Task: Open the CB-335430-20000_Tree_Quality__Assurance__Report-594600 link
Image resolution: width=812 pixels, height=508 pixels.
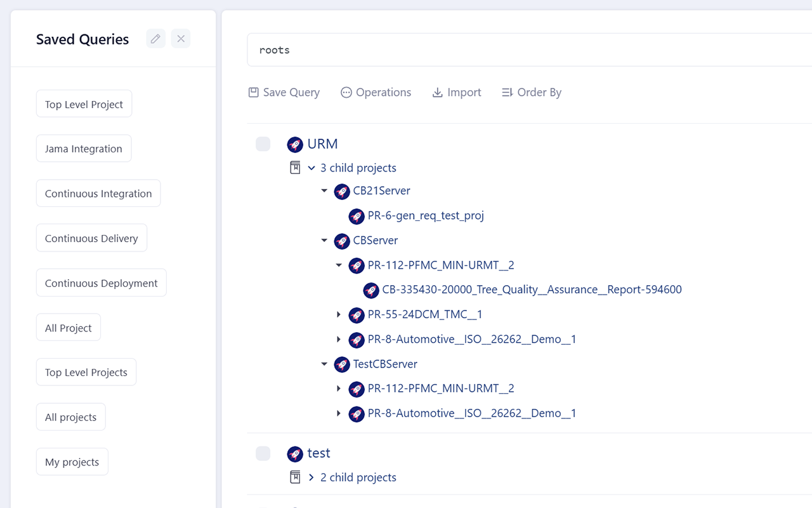Action: [x=532, y=290]
